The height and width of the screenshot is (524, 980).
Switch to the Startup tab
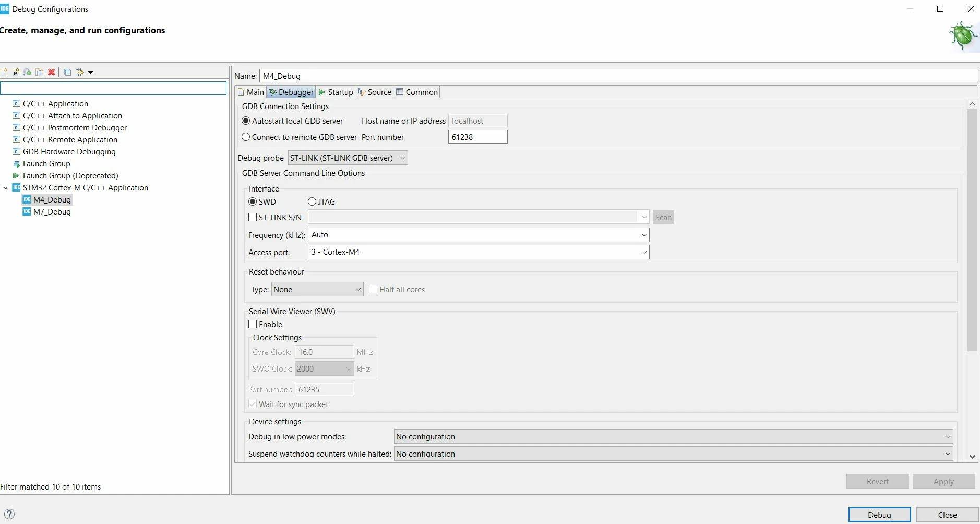click(x=336, y=92)
